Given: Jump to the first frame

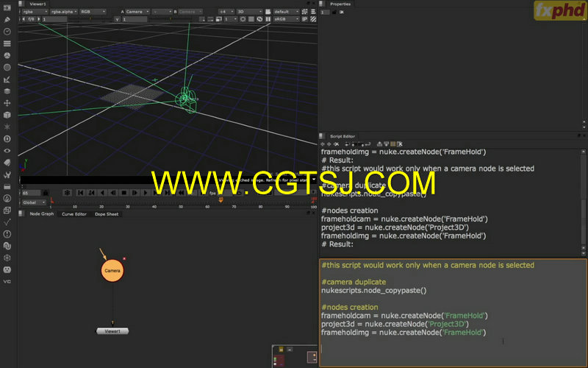Looking at the screenshot, I should tap(80, 193).
